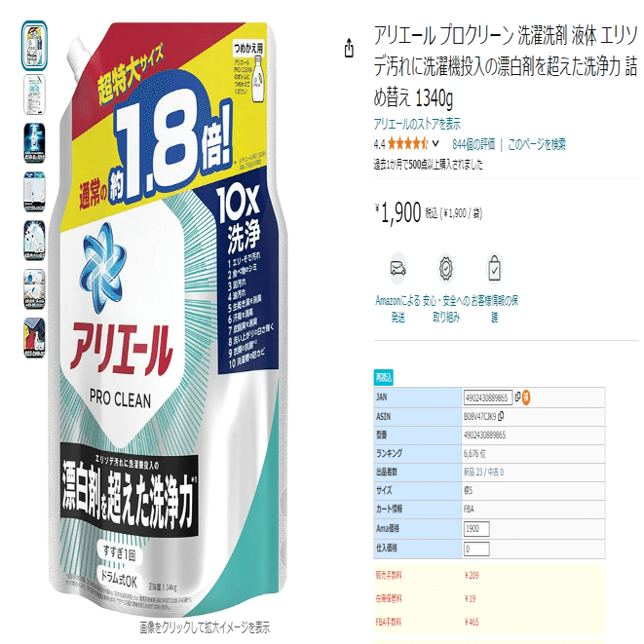Open the アリエールのストアを表示 store link

417,124
